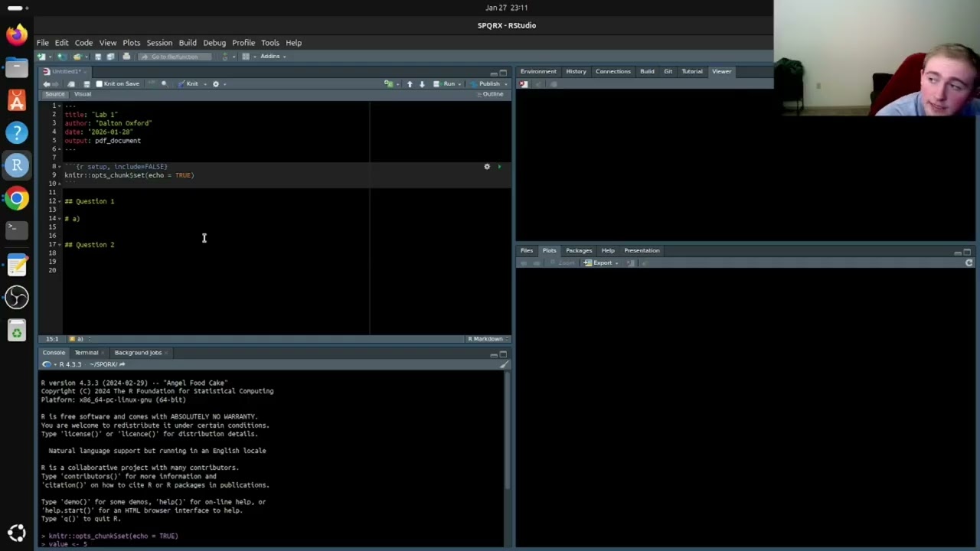Click the console vertical scrollbar
980x551 pixels.
tap(507, 432)
